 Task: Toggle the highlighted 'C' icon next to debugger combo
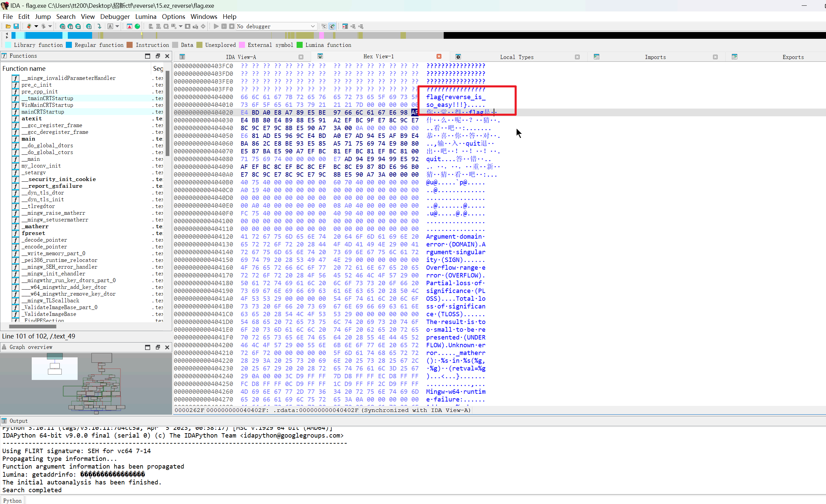pyautogui.click(x=332, y=26)
